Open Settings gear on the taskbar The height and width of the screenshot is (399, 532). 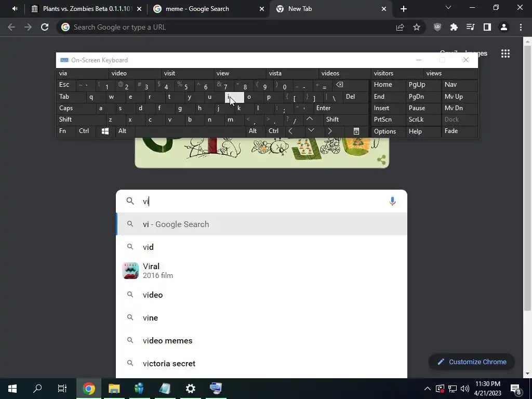coord(190,389)
